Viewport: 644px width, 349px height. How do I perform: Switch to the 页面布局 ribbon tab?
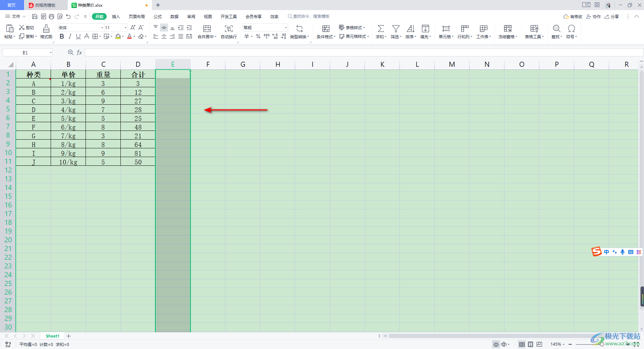coord(137,16)
